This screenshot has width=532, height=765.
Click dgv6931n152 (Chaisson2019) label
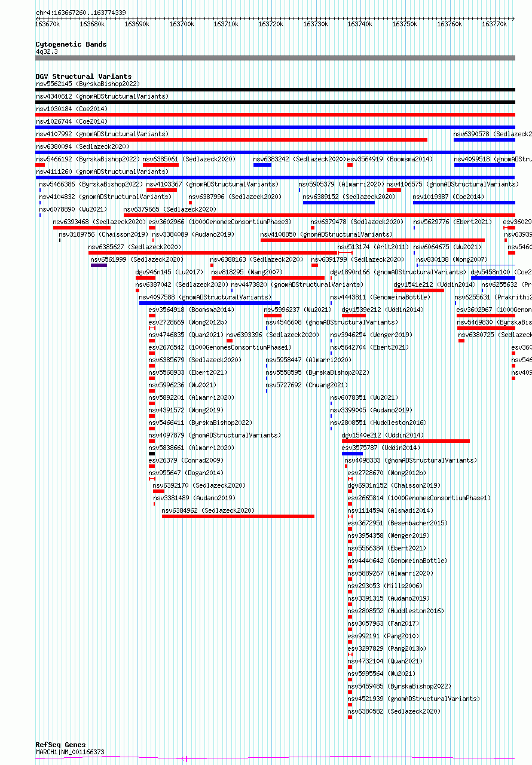(x=395, y=485)
